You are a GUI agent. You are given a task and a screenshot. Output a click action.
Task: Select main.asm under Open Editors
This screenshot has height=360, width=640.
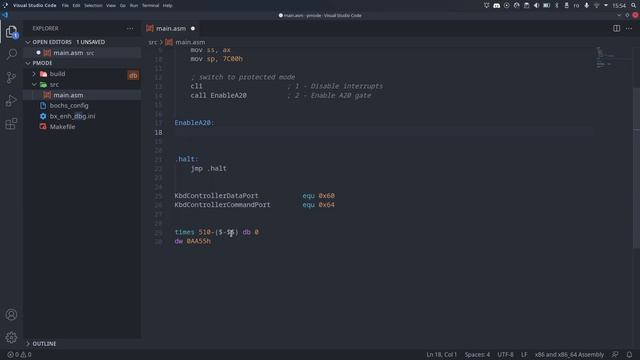coord(82,53)
